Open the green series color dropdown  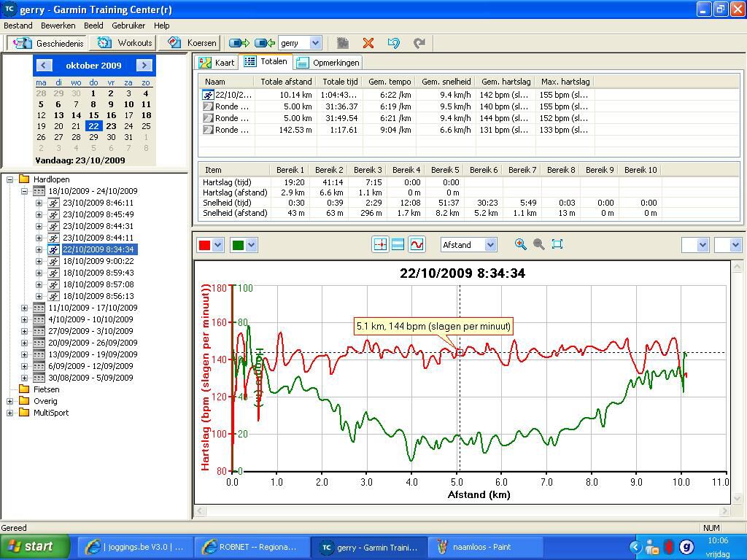pyautogui.click(x=252, y=245)
